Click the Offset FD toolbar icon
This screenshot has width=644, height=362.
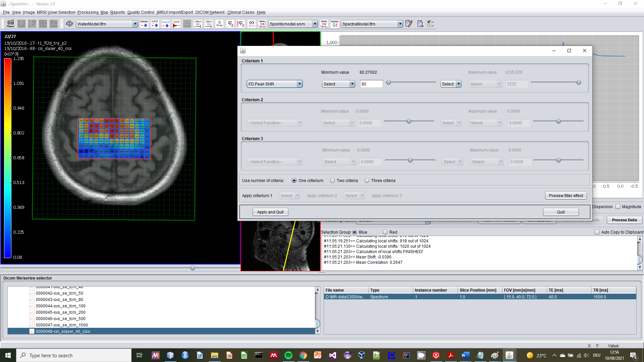(x=198, y=24)
